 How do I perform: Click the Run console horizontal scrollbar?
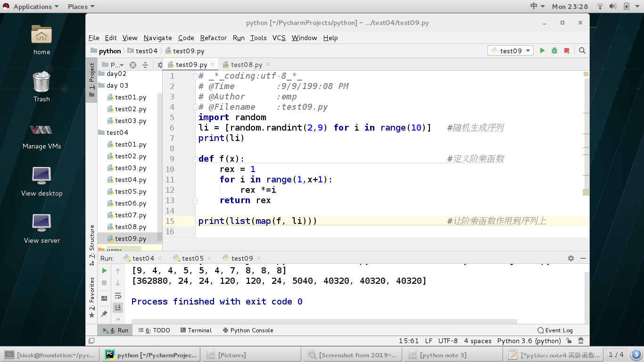pyautogui.click(x=324, y=321)
